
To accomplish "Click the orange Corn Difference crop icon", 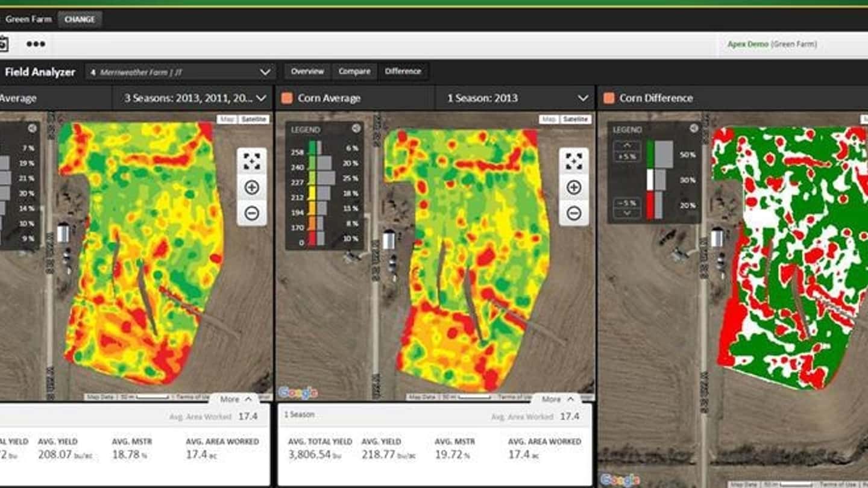I will [x=609, y=98].
